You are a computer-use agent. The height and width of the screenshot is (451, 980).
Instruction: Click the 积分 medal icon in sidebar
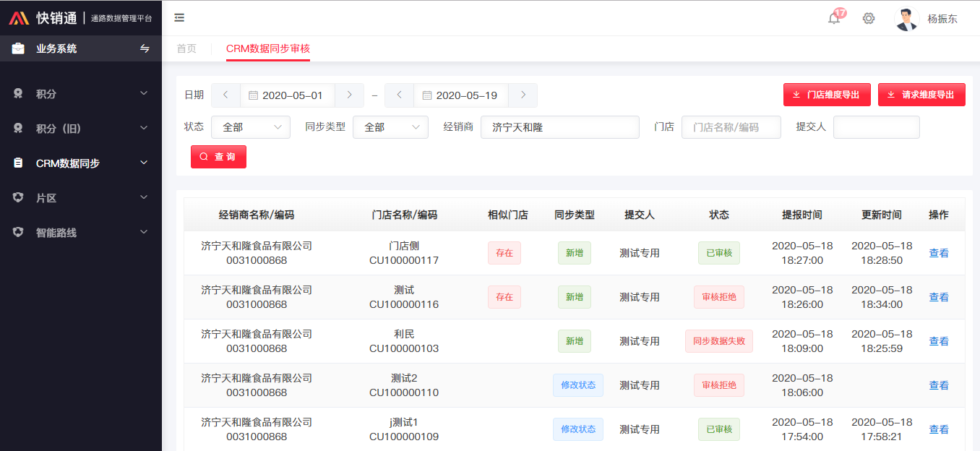[x=18, y=94]
